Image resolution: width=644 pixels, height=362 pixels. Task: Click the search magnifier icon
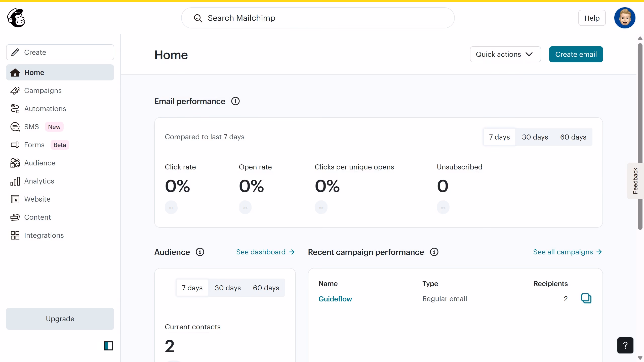[x=198, y=18]
